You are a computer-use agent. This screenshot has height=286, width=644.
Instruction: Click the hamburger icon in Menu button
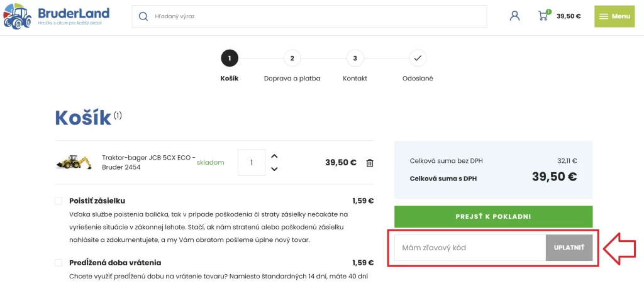click(603, 16)
